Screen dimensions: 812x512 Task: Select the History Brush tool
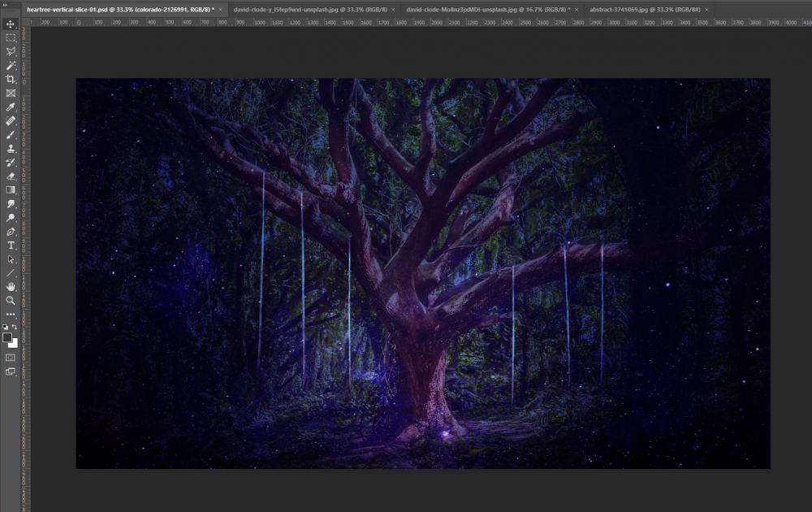(11, 163)
